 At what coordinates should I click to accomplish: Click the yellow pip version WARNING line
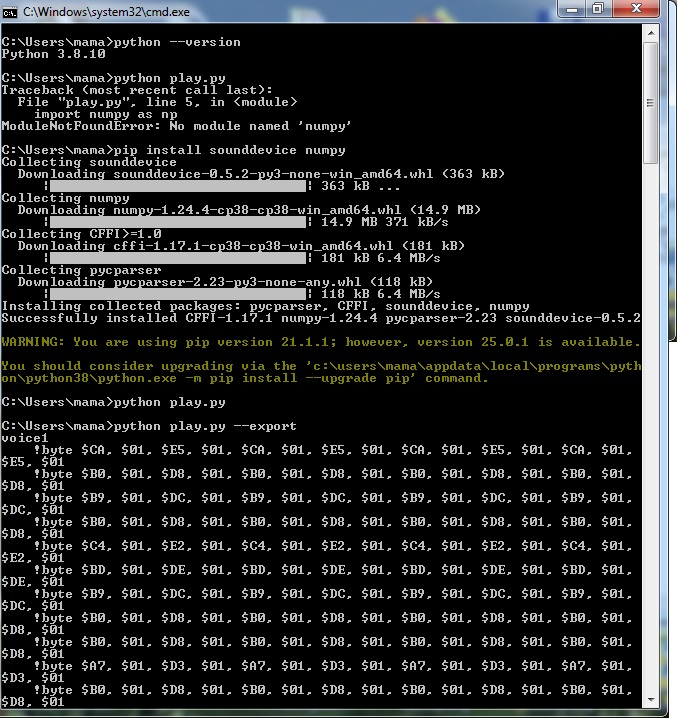(321, 342)
